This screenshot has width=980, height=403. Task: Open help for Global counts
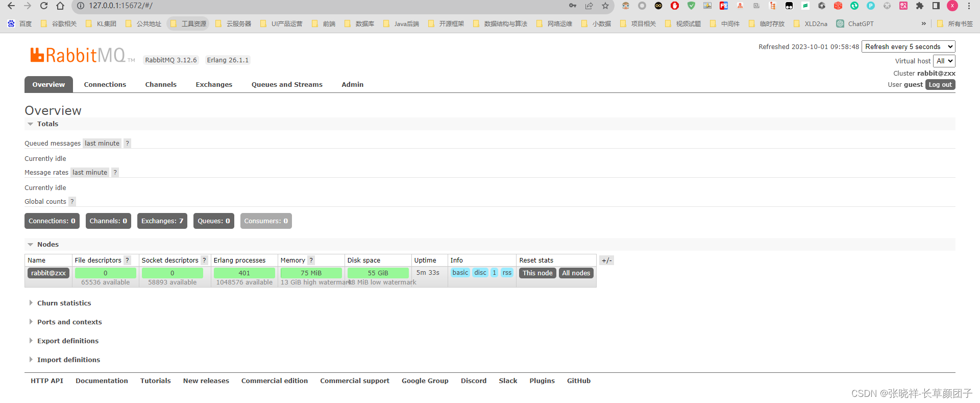(x=72, y=202)
